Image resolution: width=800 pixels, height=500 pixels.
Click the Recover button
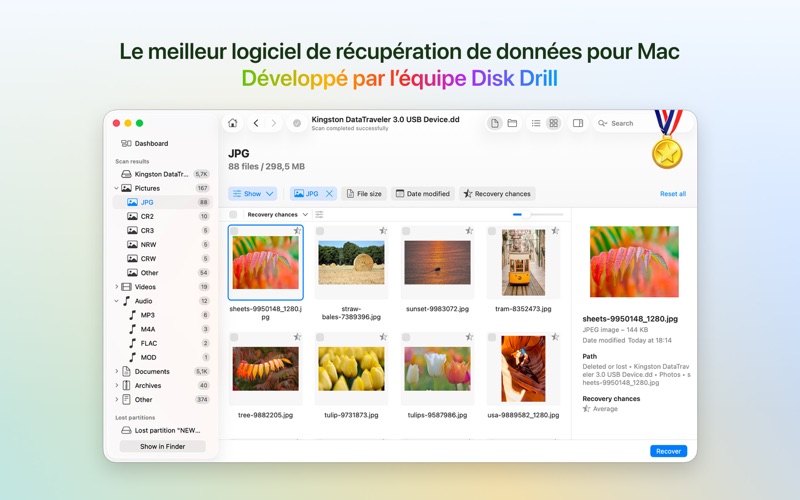[x=668, y=451]
